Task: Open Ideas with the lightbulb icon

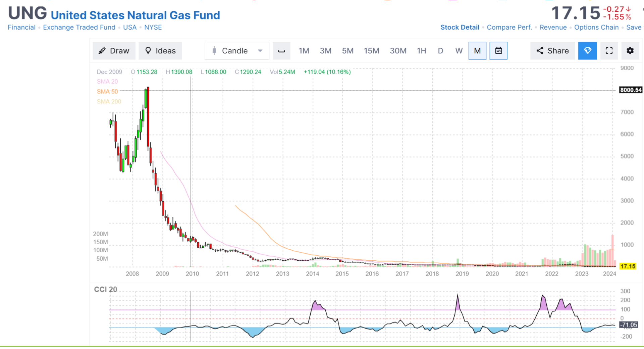Action: click(x=160, y=51)
